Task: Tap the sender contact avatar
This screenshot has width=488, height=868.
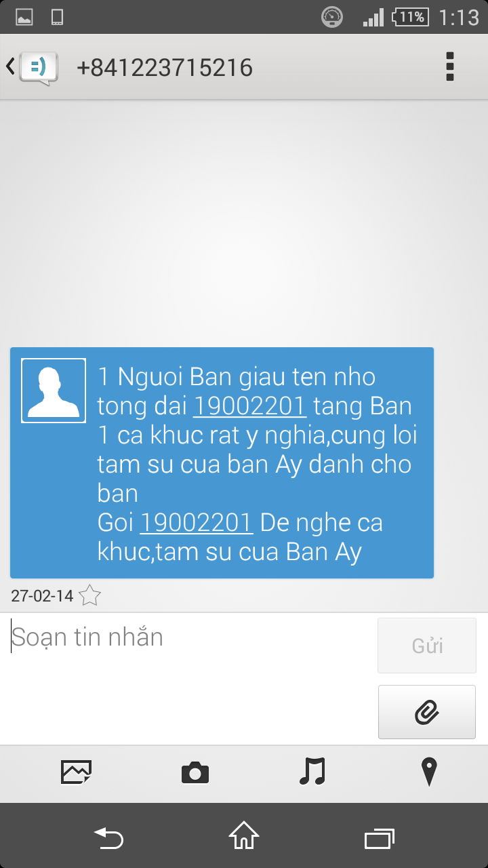Action: (x=54, y=391)
